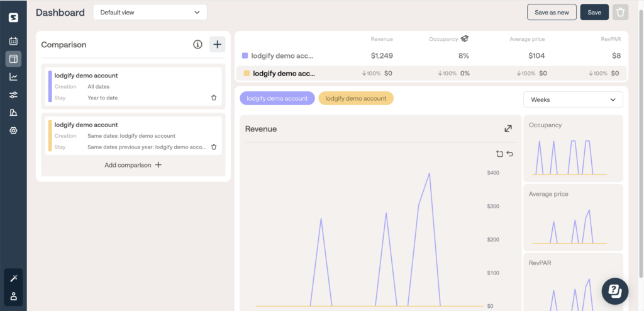The width and height of the screenshot is (644, 311).
Task: Click the Year to date stay value
Action: pyautogui.click(x=103, y=98)
